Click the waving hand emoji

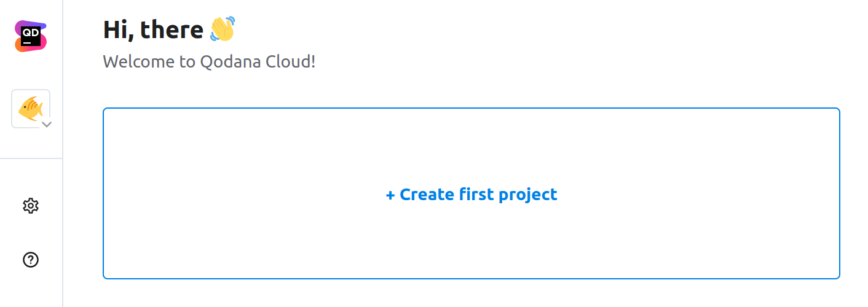tap(222, 29)
